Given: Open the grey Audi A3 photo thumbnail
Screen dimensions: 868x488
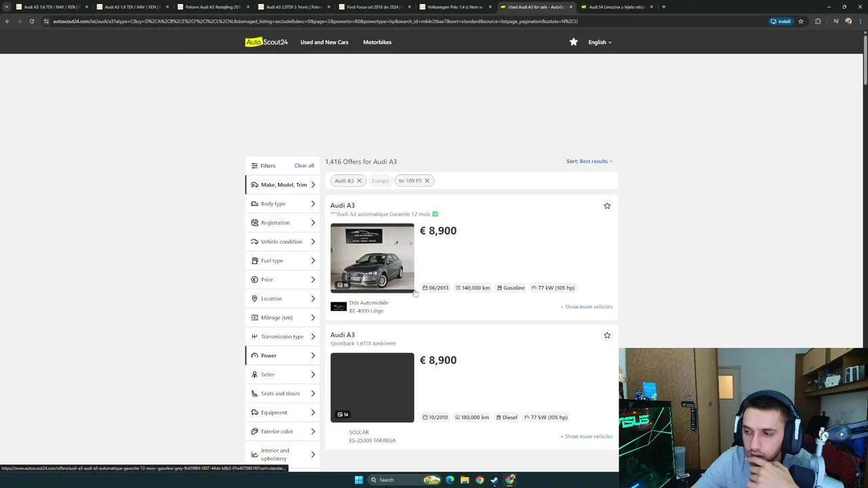Looking at the screenshot, I should (372, 258).
